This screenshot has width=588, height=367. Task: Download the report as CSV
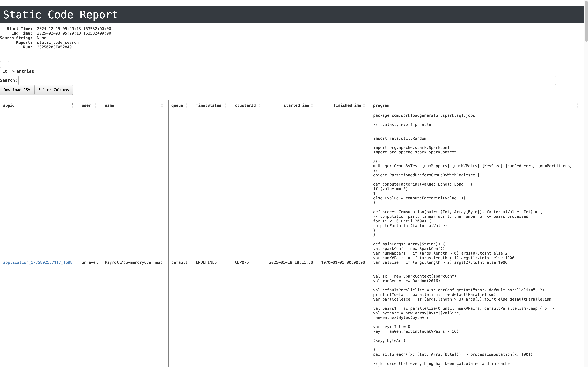[x=17, y=90]
